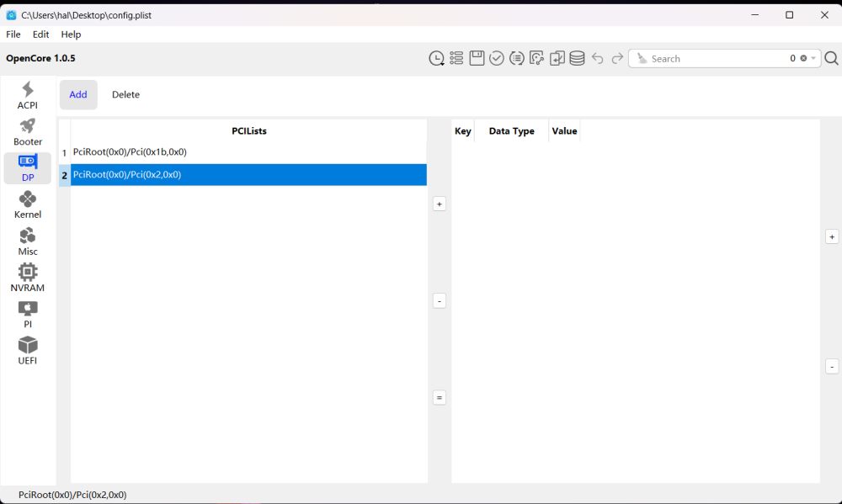Viewport: 842px width, 504px height.
Task: Remove PCI list entry with minus button
Action: tap(440, 301)
